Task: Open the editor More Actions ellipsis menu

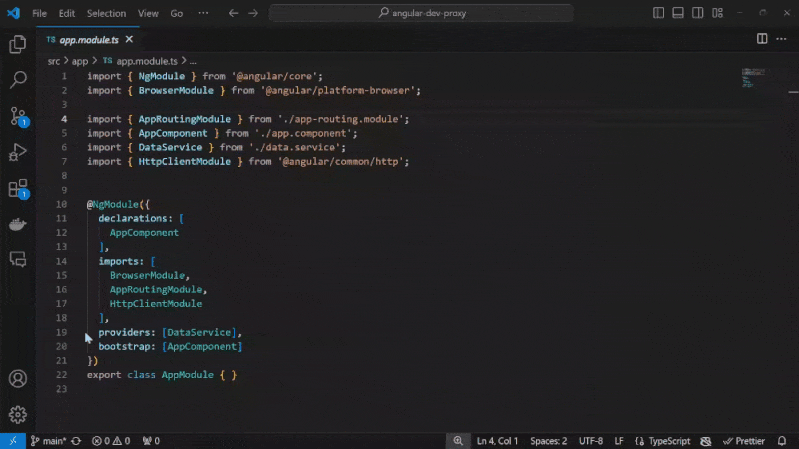Action: point(782,39)
